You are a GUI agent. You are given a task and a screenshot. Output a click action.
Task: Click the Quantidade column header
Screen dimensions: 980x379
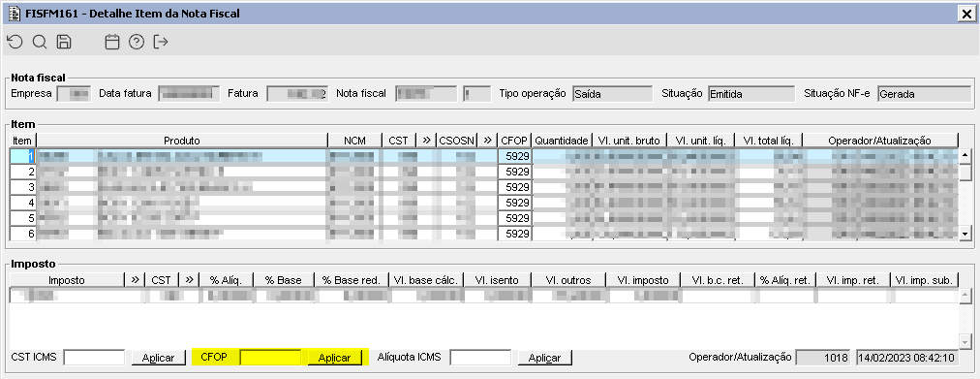tap(562, 141)
